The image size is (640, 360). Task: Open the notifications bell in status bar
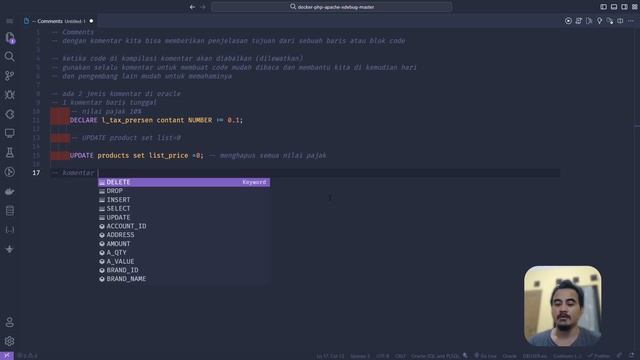pos(632,356)
